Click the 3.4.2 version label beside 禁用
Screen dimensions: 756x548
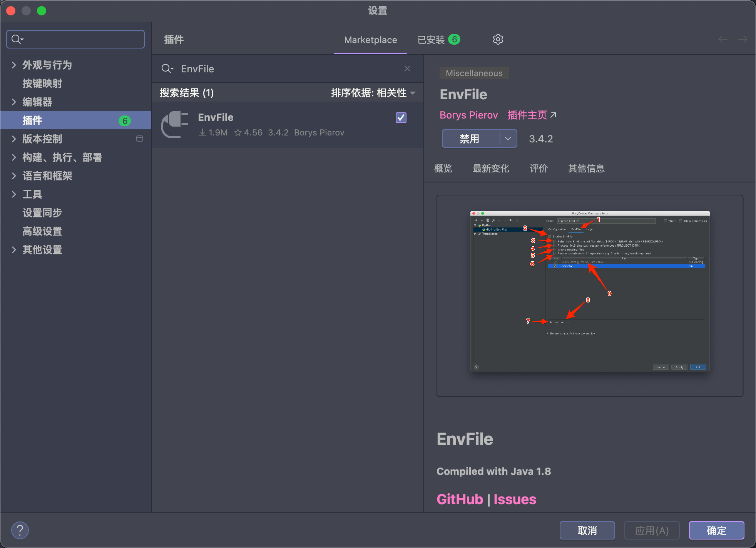point(541,139)
